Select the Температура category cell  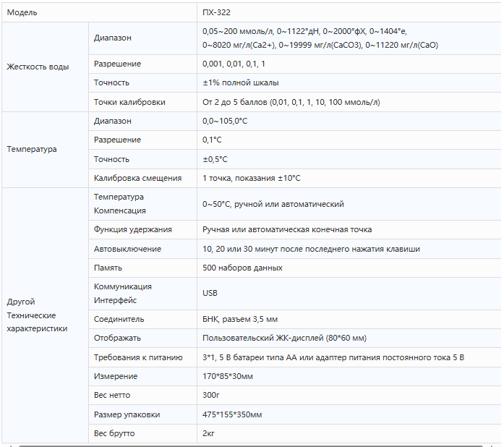pos(32,149)
